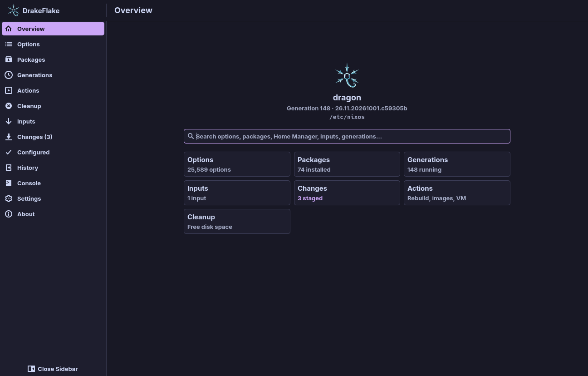Click the large dragon snowflake logo above hostname

347,76
